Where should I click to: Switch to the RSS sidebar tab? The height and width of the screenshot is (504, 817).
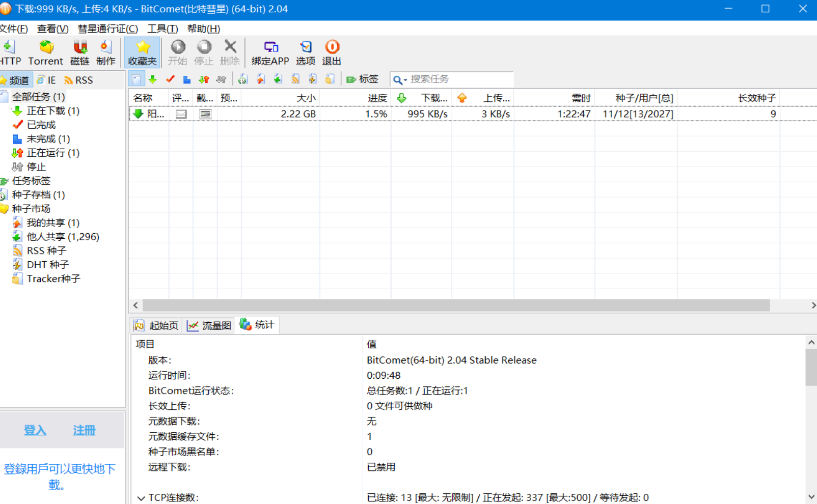pyautogui.click(x=78, y=80)
